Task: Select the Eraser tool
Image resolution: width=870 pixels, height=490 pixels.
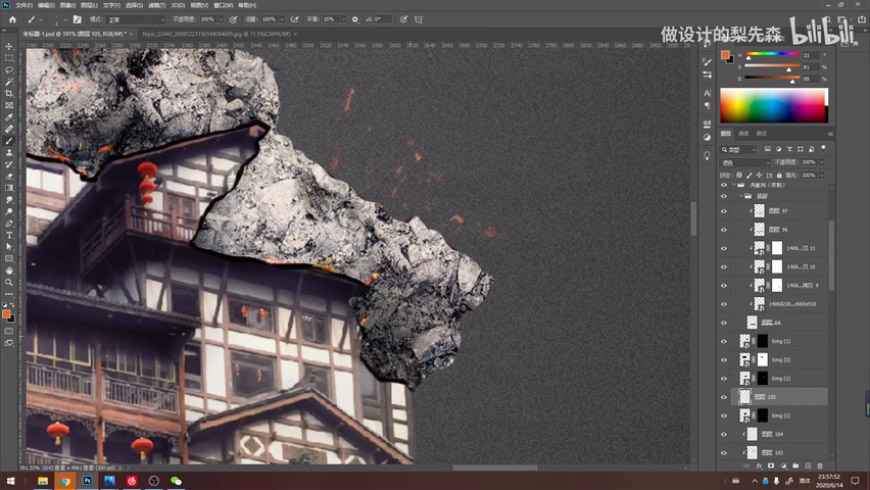Action: (9, 176)
